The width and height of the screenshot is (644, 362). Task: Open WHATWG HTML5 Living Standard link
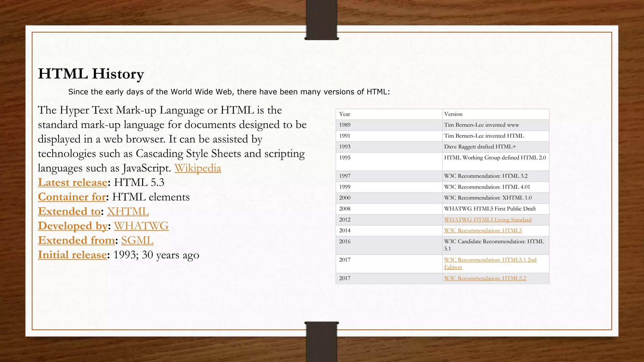tap(488, 220)
